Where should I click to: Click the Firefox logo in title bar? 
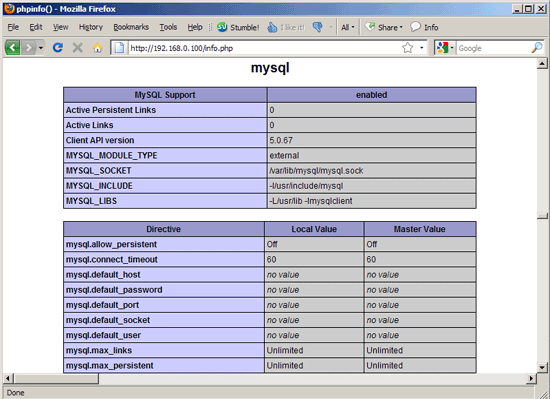coord(9,8)
